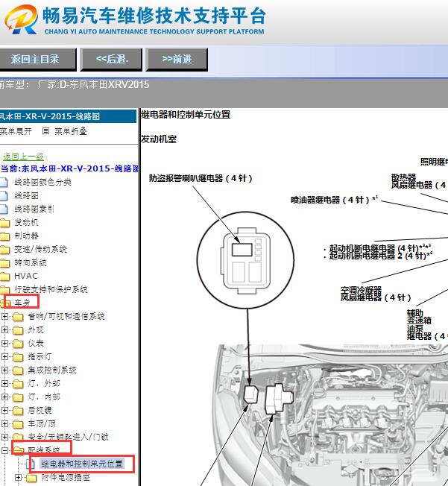Click the folder icon for 灯, 外部

click(x=19, y=384)
